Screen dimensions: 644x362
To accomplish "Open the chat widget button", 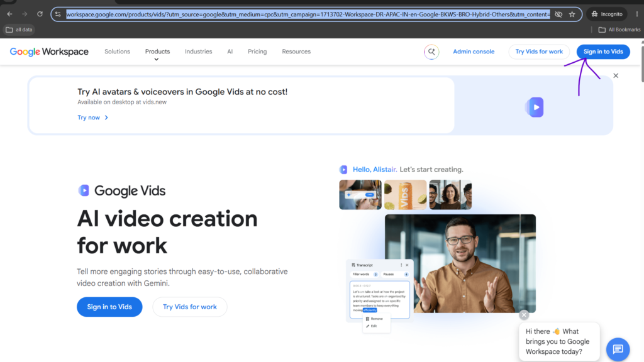I will (618, 349).
